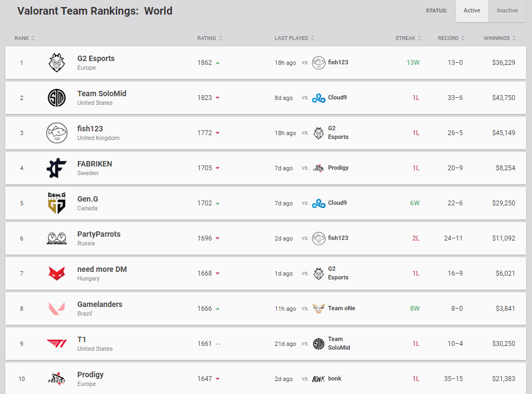
Task: Click the 24–11 record value
Action: (453, 238)
